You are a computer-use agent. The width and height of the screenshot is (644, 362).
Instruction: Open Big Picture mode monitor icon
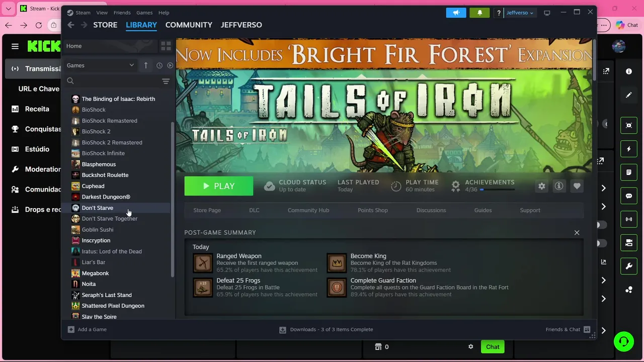pos(547,13)
